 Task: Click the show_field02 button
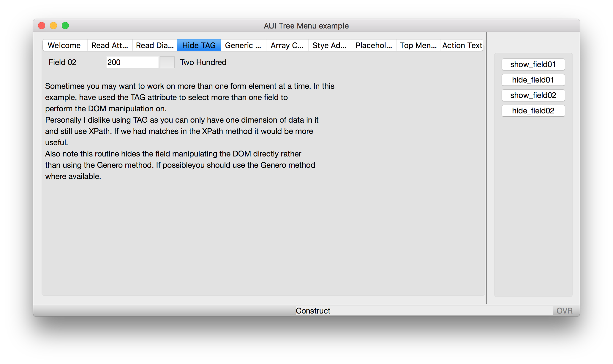[x=533, y=95]
